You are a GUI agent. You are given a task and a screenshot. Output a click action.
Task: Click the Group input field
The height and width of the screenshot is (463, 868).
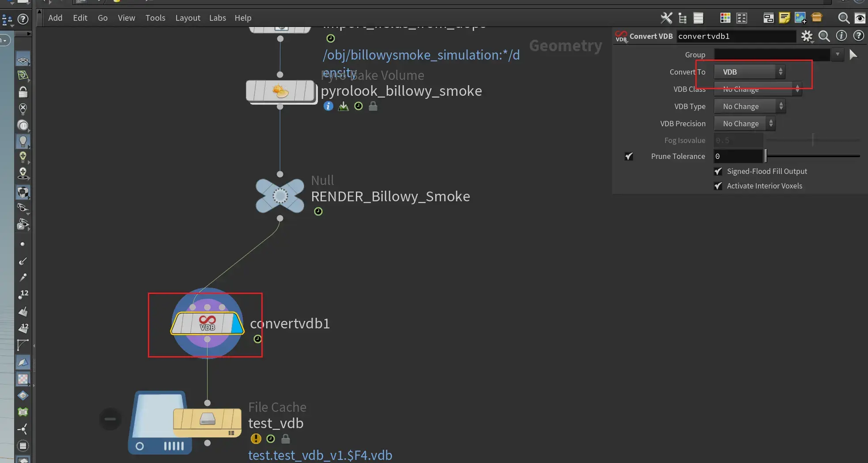click(772, 55)
